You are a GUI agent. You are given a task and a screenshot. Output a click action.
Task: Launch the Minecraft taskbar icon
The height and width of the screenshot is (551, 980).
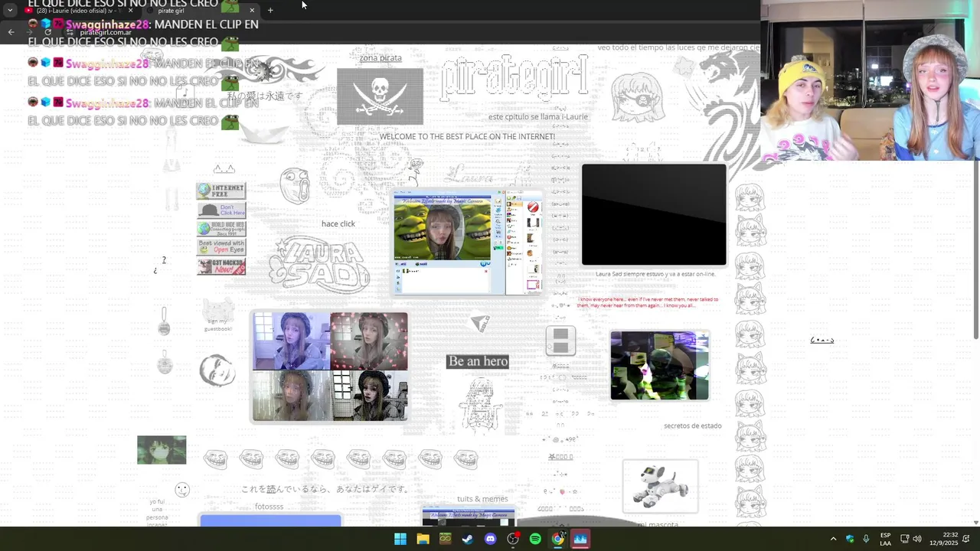tap(445, 539)
